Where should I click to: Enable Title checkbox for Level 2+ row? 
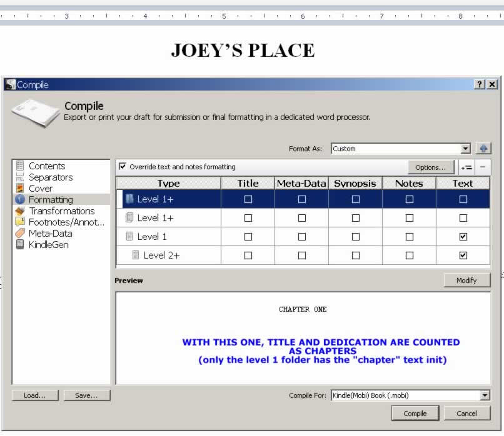point(248,255)
